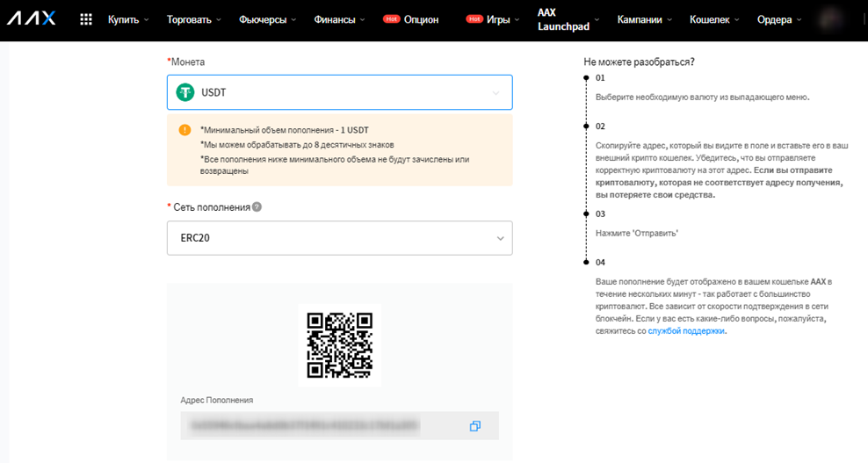Click the Адрес Пополнения label
The width and height of the screenshot is (868, 463).
click(x=216, y=400)
